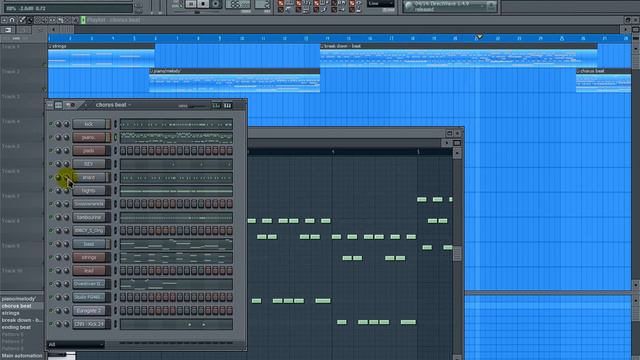Open clip menu of strings playlist clip
This screenshot has width=640, height=360.
[50, 47]
